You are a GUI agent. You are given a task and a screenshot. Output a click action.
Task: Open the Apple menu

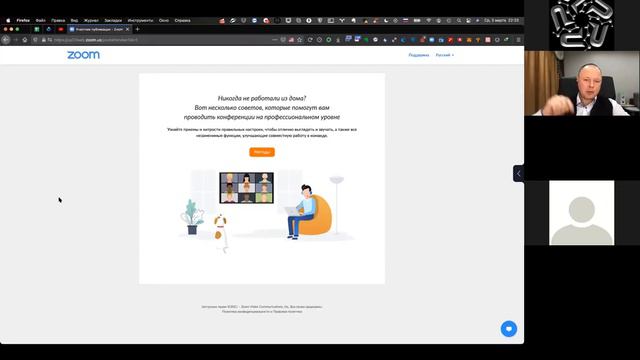tap(8, 20)
